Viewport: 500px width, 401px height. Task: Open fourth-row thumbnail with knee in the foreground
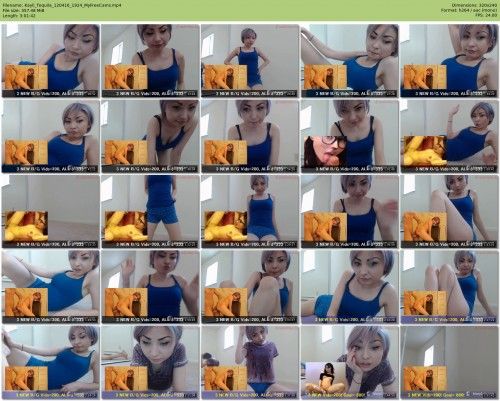point(250,287)
